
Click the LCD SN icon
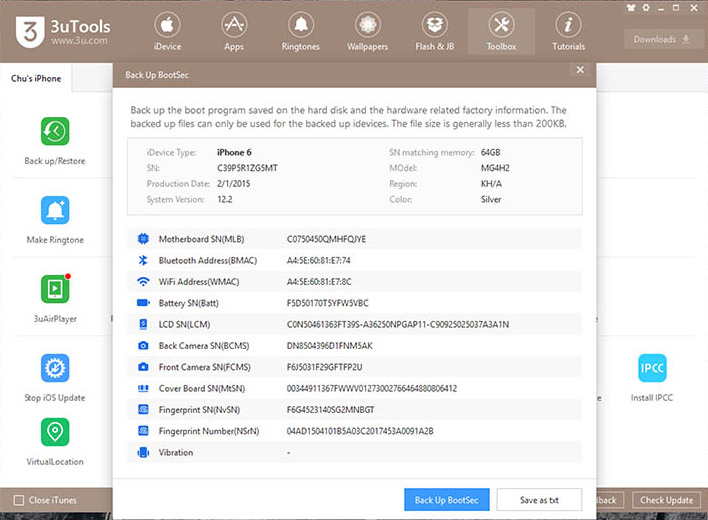click(x=143, y=324)
